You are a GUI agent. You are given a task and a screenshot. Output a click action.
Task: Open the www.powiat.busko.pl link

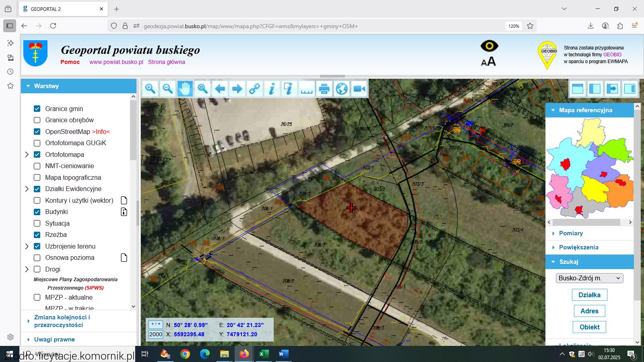pyautogui.click(x=116, y=62)
